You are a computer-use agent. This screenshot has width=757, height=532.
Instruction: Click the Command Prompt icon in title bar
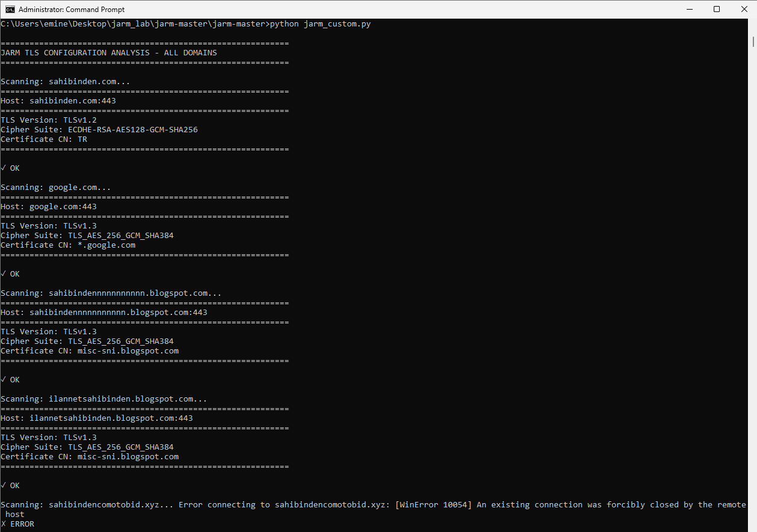click(10, 9)
